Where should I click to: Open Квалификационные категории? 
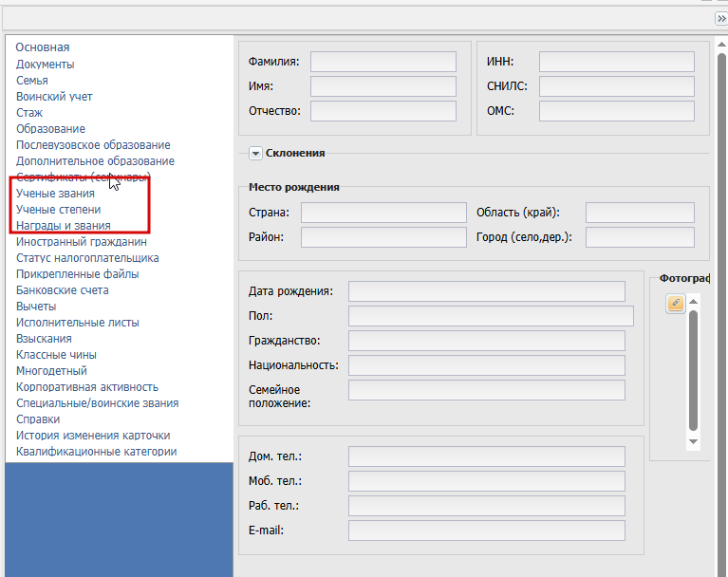tap(97, 451)
